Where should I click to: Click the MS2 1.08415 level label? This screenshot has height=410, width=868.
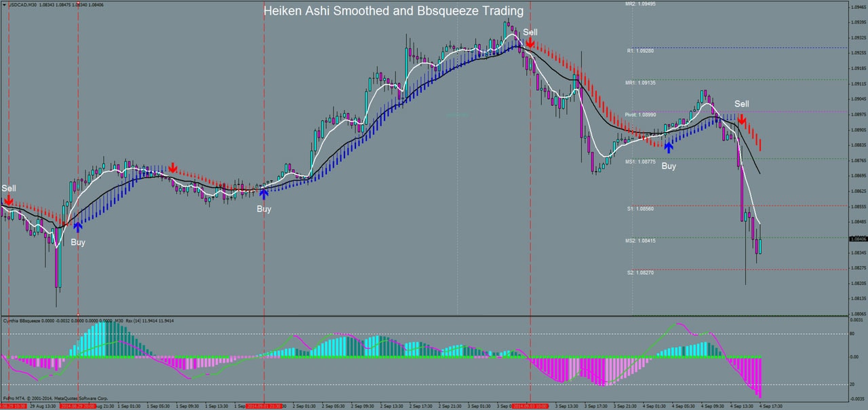click(x=640, y=240)
